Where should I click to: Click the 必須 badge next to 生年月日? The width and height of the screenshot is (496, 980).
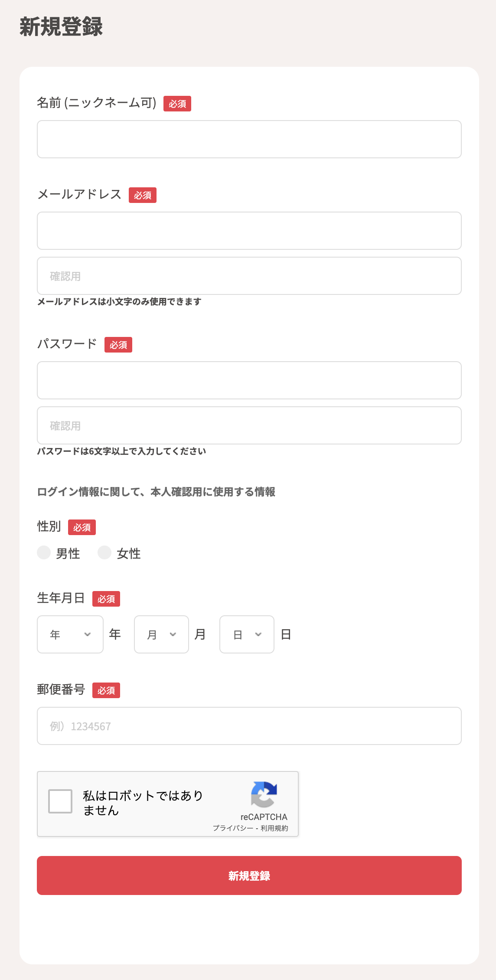tap(106, 599)
